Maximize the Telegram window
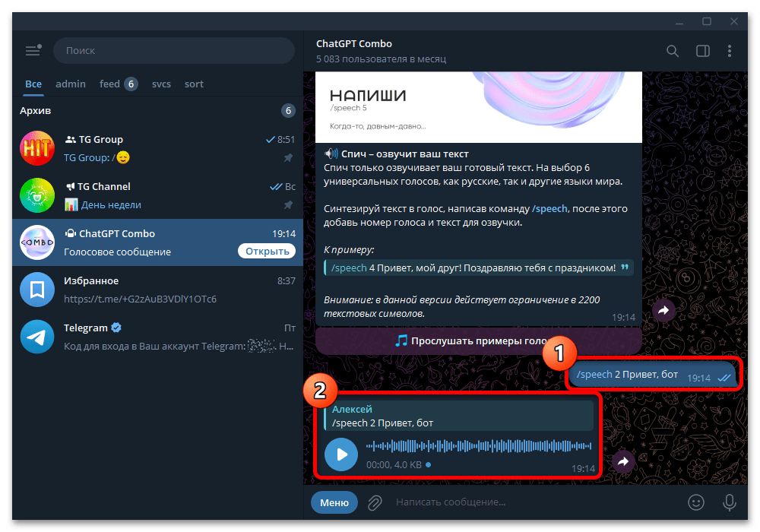Image resolution: width=760 pixels, height=532 pixels. pos(707,22)
